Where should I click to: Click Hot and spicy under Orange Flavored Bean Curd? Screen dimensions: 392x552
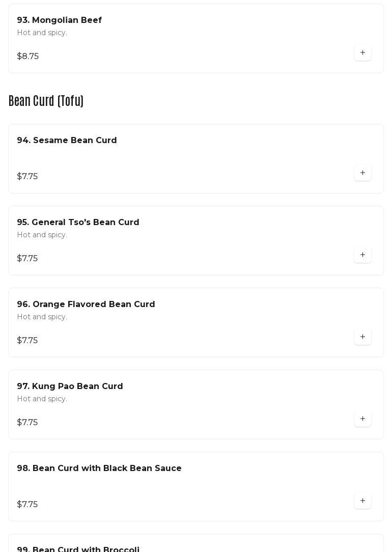click(42, 317)
